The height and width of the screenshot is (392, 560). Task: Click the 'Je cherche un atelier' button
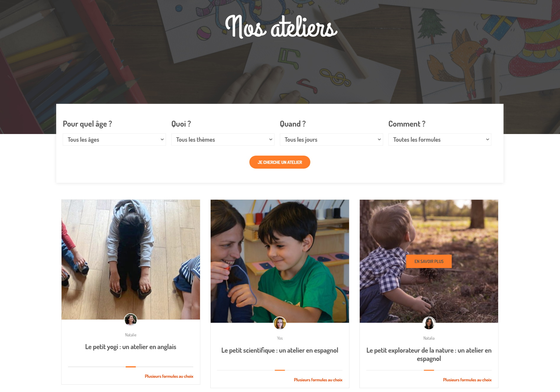280,162
